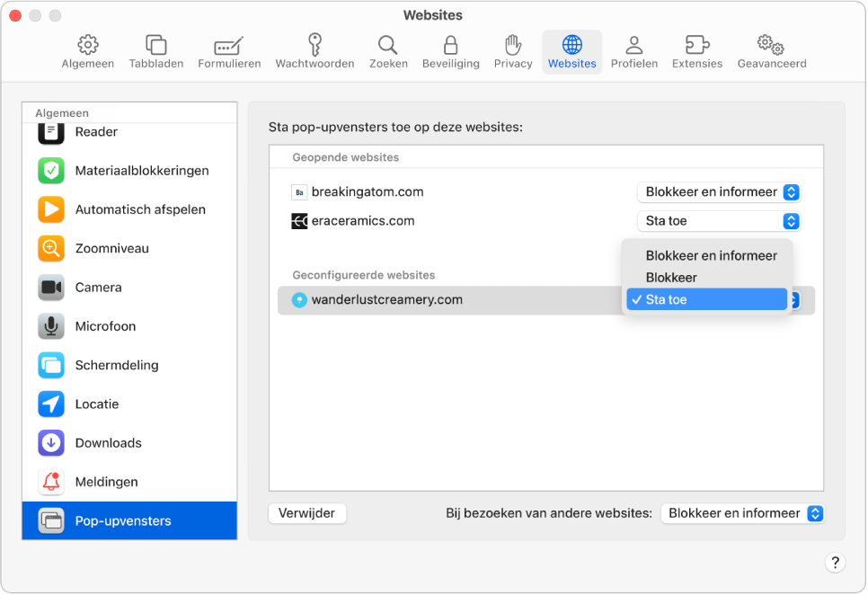The height and width of the screenshot is (595, 868).
Task: Click the Automatisch afspelen play icon
Action: pos(51,209)
